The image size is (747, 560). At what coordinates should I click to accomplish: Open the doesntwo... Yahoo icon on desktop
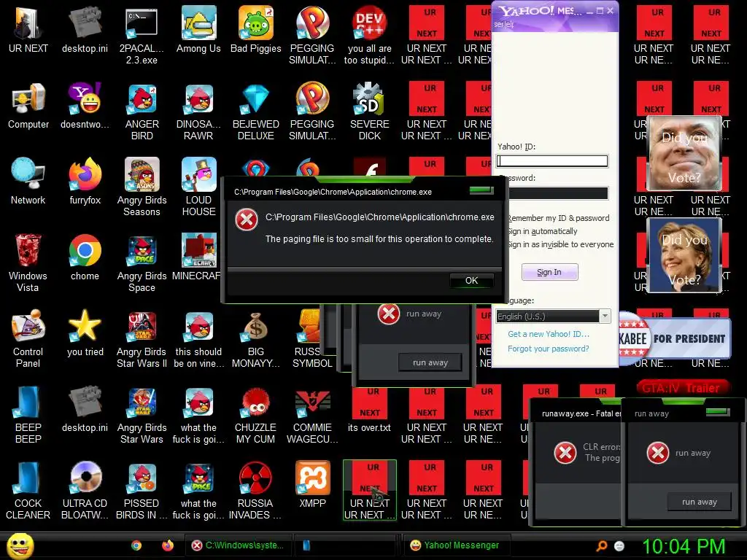click(x=85, y=106)
